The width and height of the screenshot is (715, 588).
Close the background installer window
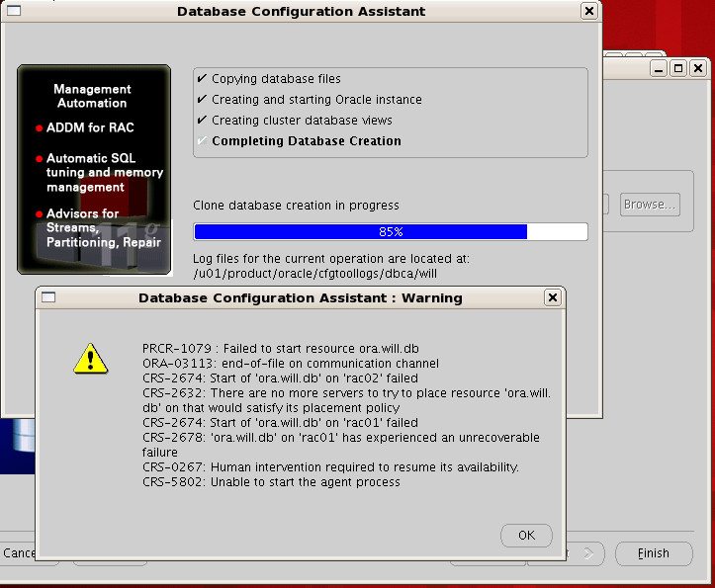point(698,68)
